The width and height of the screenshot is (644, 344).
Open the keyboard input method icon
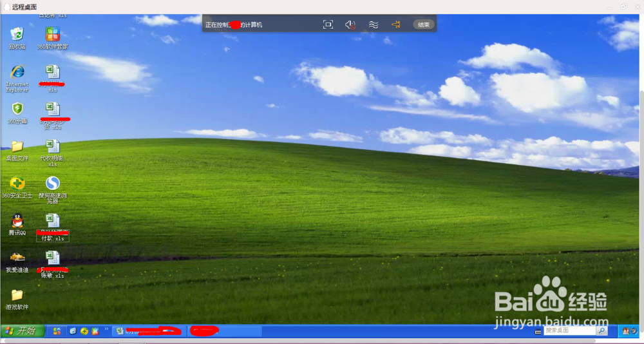click(x=538, y=332)
